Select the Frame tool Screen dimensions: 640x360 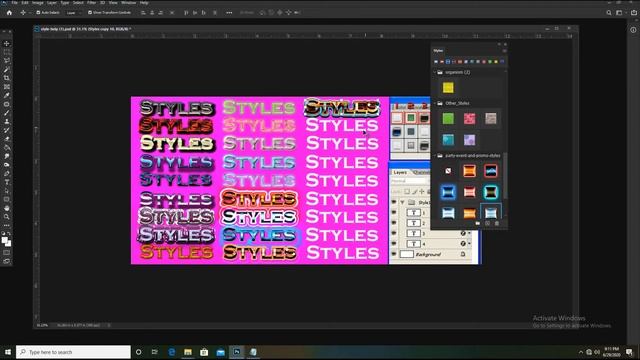(7, 87)
